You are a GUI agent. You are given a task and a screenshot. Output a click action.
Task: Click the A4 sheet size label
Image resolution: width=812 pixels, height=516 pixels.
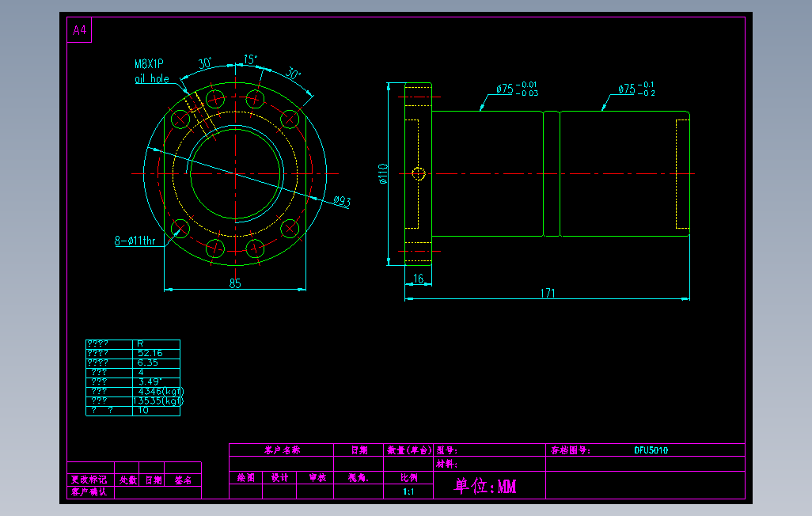(79, 30)
